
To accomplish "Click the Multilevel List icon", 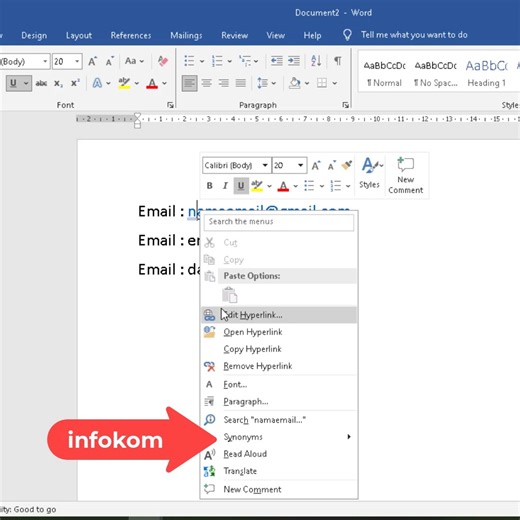I will coord(245,61).
